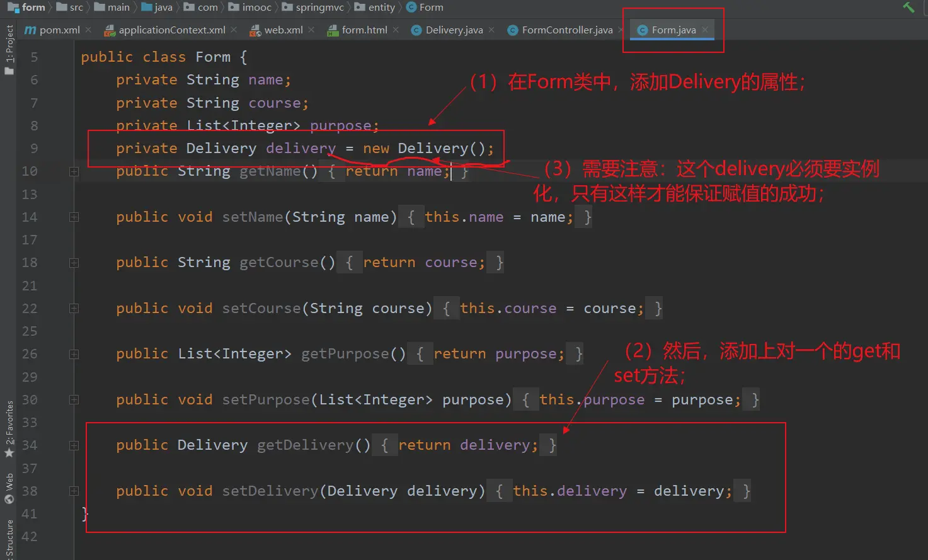Viewport: 928px width, 560px height.
Task: Close the pom.xml tab
Action: pos(88,30)
